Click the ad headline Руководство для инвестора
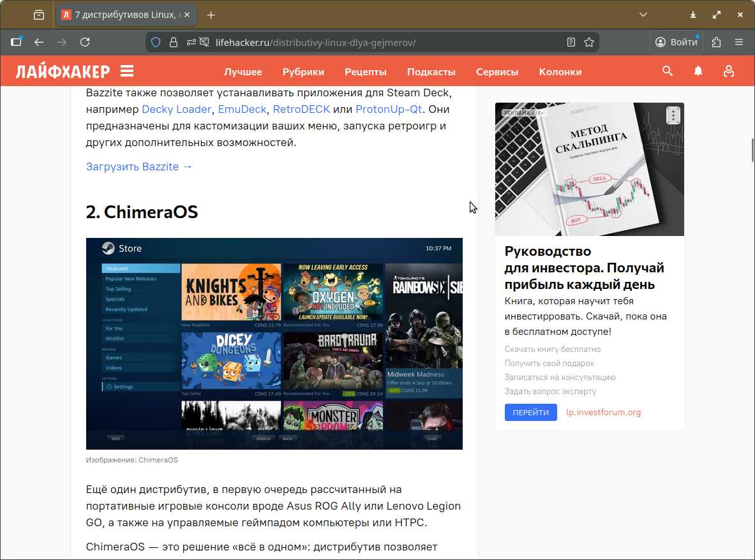This screenshot has height=560, width=755. point(585,267)
